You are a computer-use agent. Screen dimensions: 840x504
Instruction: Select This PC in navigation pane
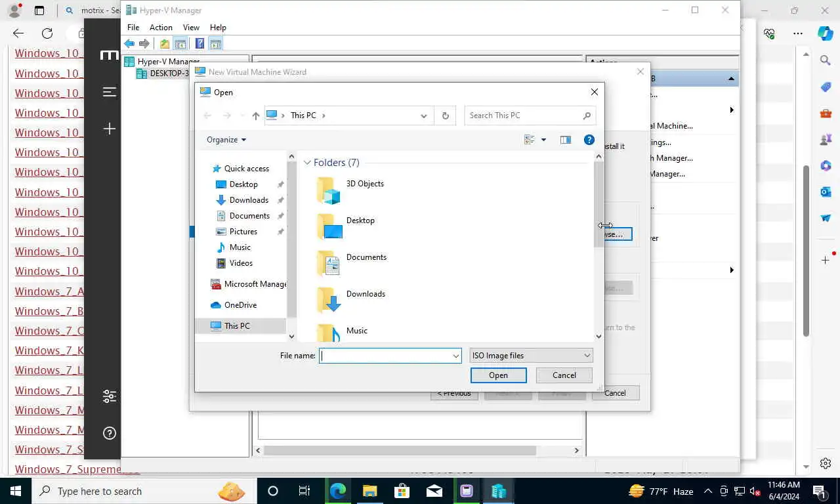coord(240,326)
